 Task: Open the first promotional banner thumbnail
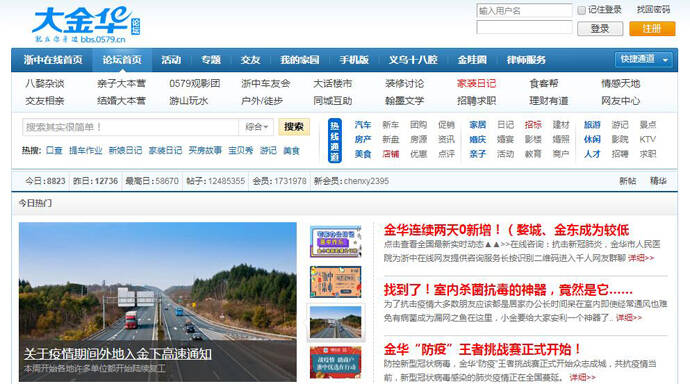tap(335, 241)
